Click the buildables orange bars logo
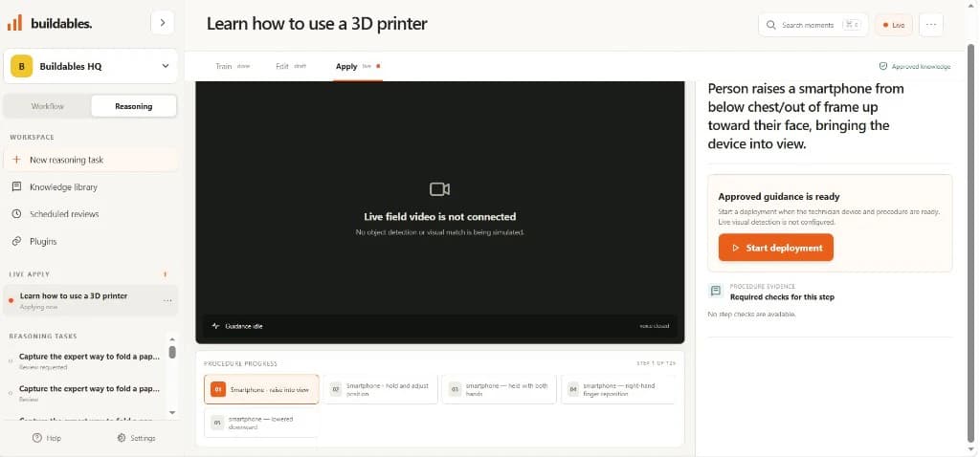Image resolution: width=980 pixels, height=457 pixels. pos(14,23)
